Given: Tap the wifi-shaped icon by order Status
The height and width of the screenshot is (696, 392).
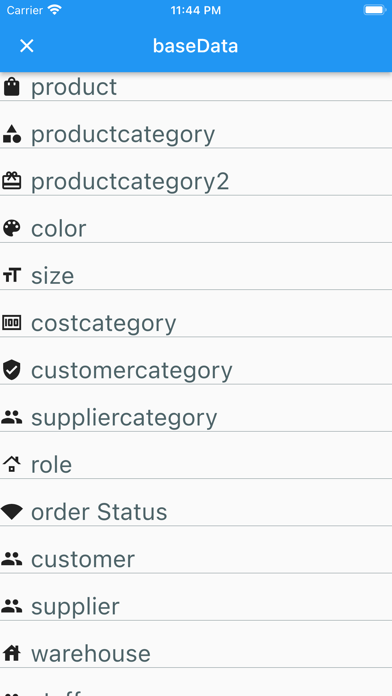Looking at the screenshot, I should pyautogui.click(x=12, y=512).
